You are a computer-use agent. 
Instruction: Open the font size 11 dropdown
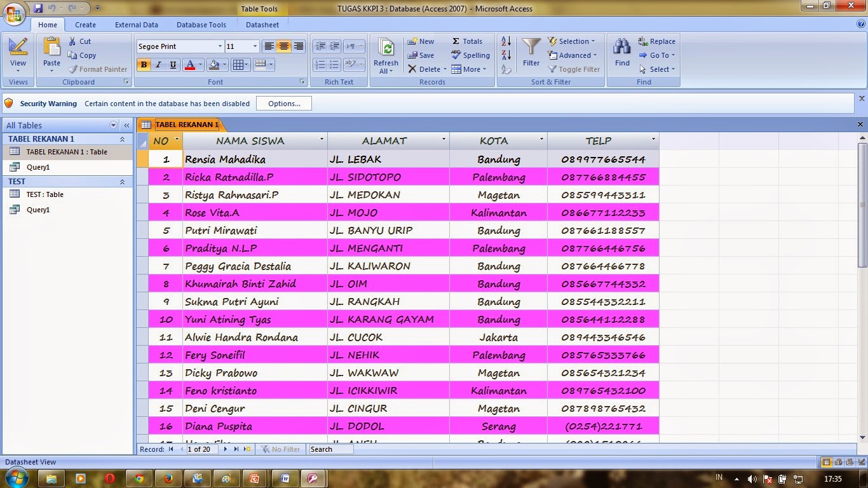pos(255,46)
